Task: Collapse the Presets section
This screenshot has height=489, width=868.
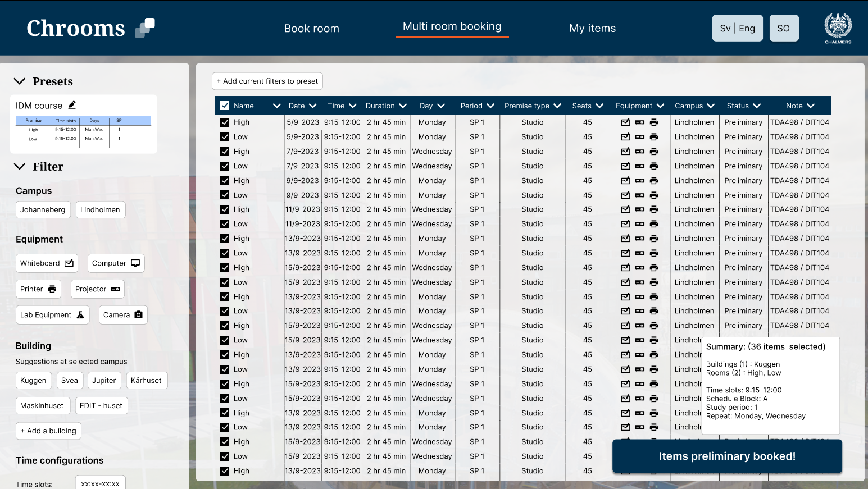Action: click(20, 81)
